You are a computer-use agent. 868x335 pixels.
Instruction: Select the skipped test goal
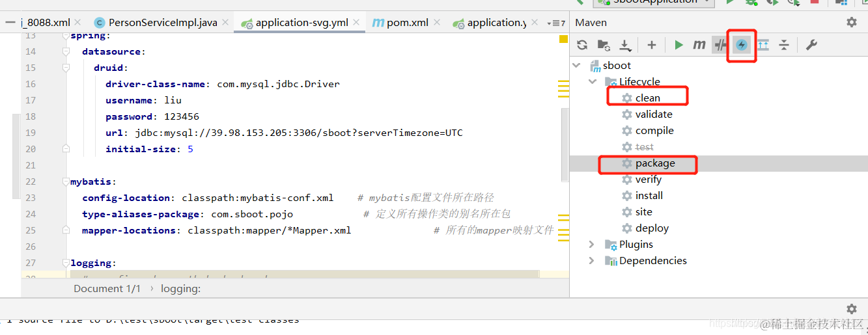pos(645,146)
